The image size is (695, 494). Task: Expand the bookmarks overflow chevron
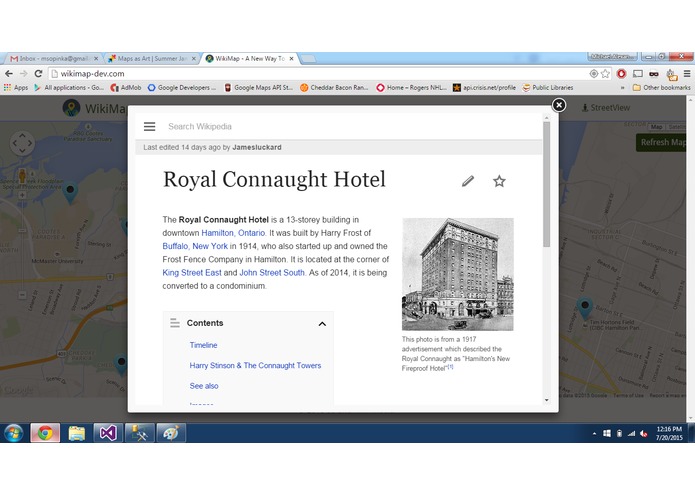point(623,88)
